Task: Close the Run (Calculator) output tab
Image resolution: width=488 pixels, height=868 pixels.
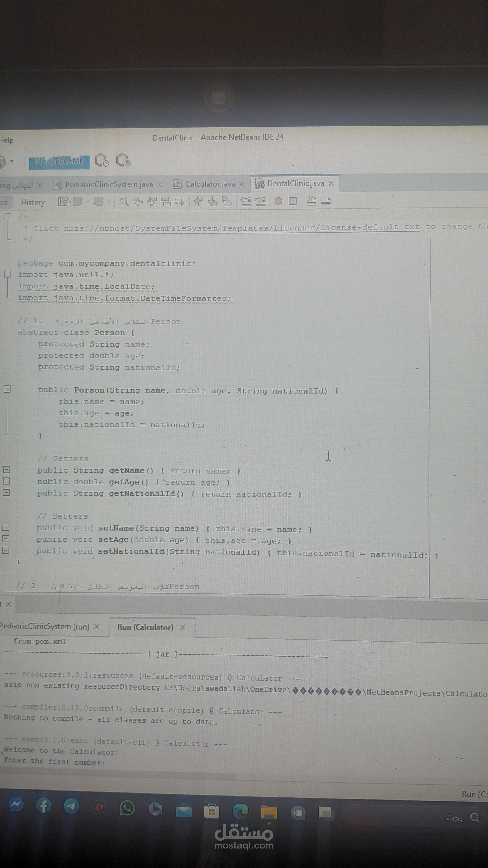Action: (x=182, y=627)
